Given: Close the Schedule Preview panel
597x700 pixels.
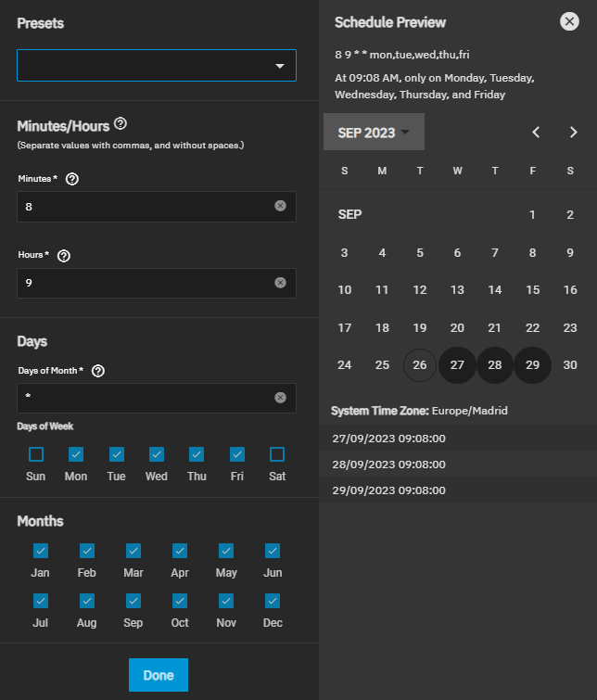Looking at the screenshot, I should click(570, 21).
